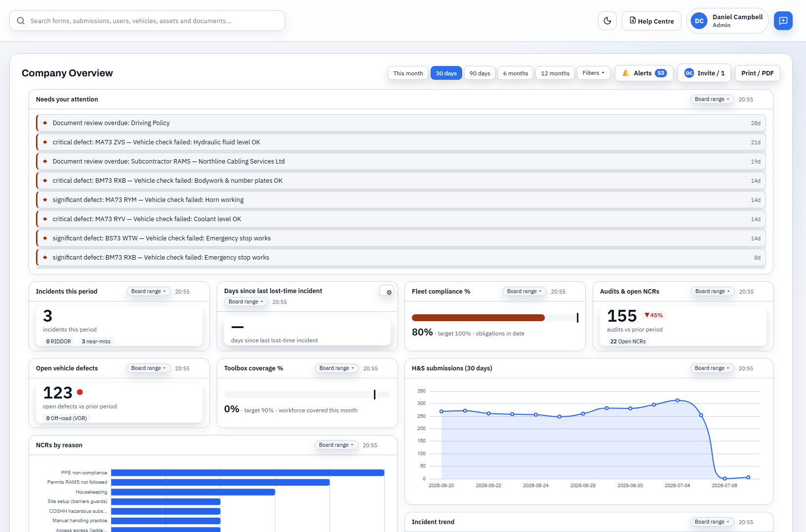Click the 0 RIDDOR chip
The image size is (806, 532).
59,341
